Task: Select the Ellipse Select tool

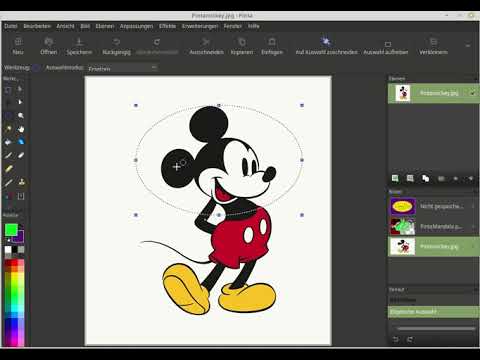Action: click(x=8, y=116)
